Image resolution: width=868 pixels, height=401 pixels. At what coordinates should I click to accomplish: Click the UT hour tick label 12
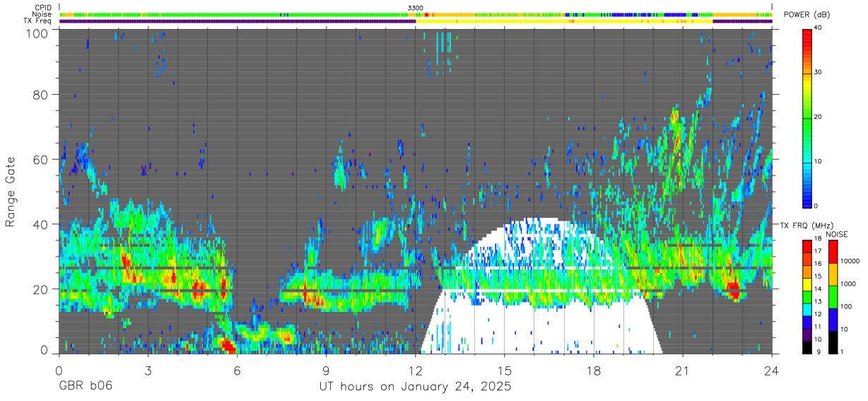[x=416, y=371]
